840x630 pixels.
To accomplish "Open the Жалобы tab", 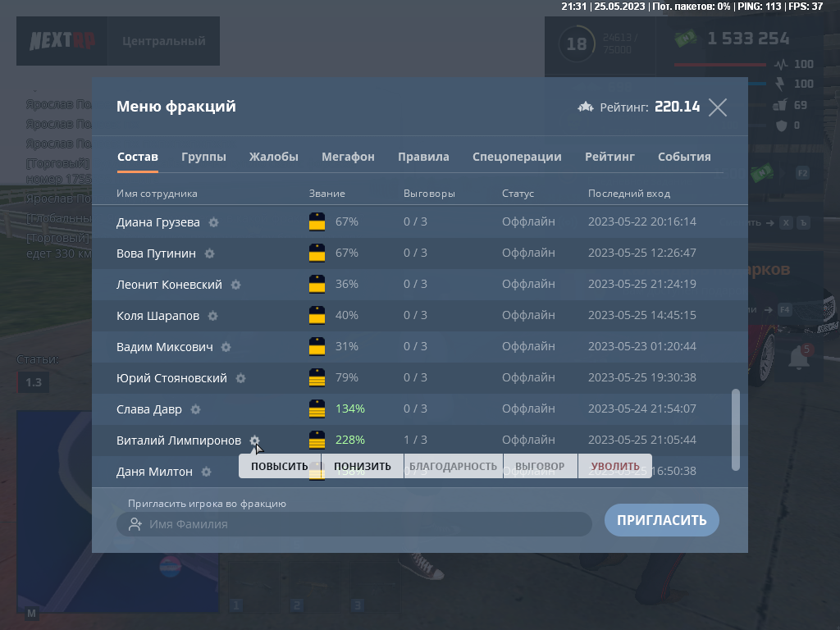I will [x=274, y=157].
